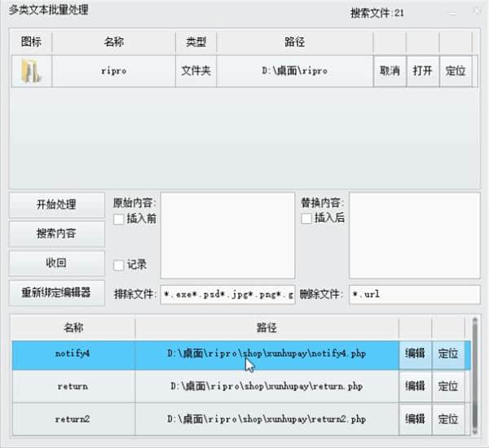Select the return row in results

coord(73,386)
